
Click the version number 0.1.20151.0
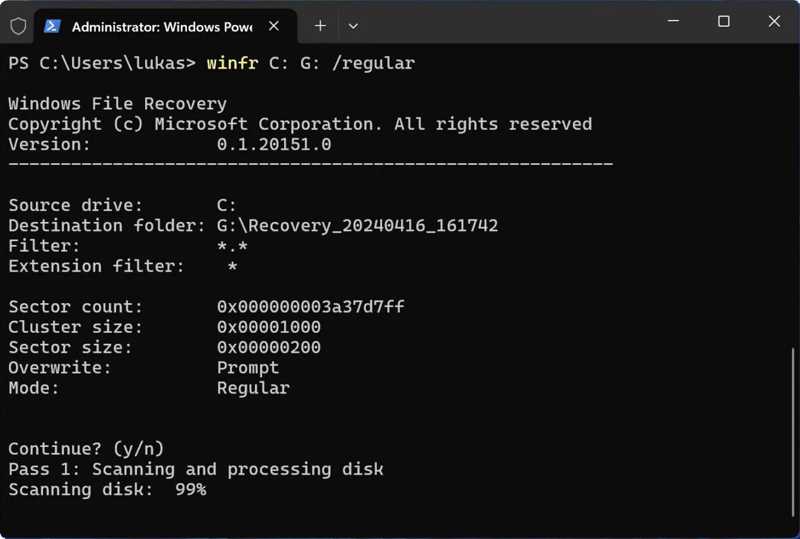pos(274,144)
